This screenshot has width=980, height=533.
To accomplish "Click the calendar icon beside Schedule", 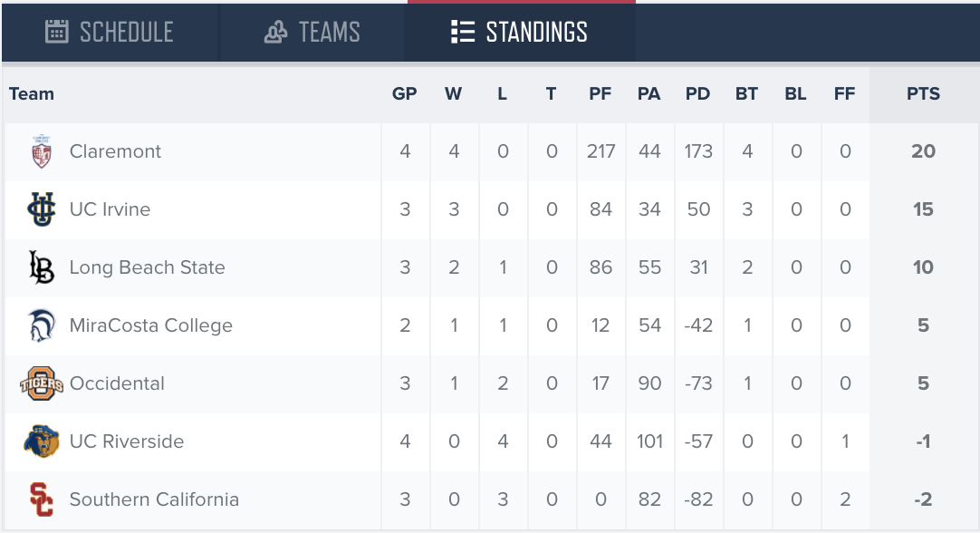I will click(x=56, y=32).
